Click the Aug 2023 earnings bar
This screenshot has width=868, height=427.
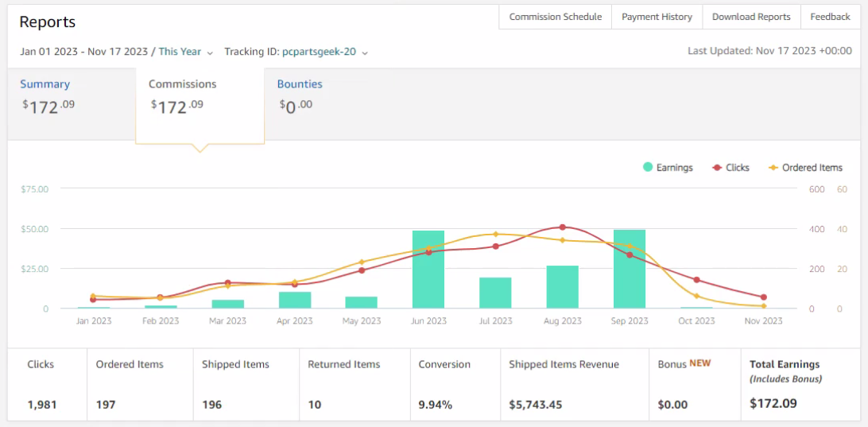[x=563, y=287]
